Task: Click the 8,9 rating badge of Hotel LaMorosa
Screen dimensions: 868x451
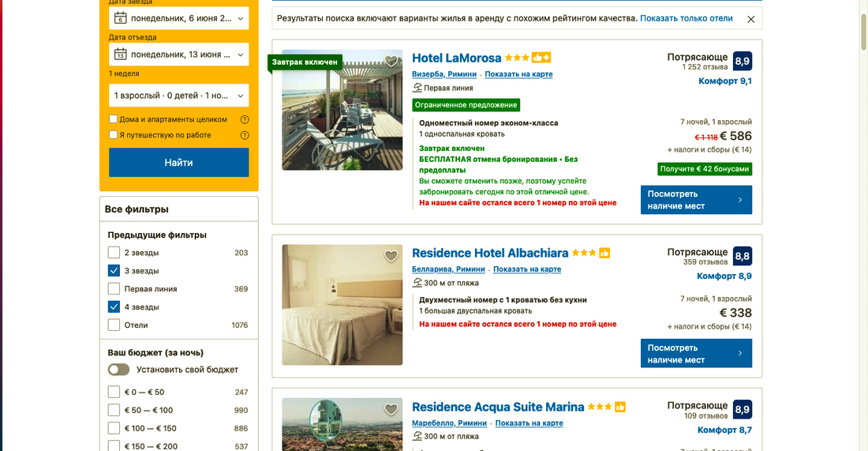Action: [743, 61]
